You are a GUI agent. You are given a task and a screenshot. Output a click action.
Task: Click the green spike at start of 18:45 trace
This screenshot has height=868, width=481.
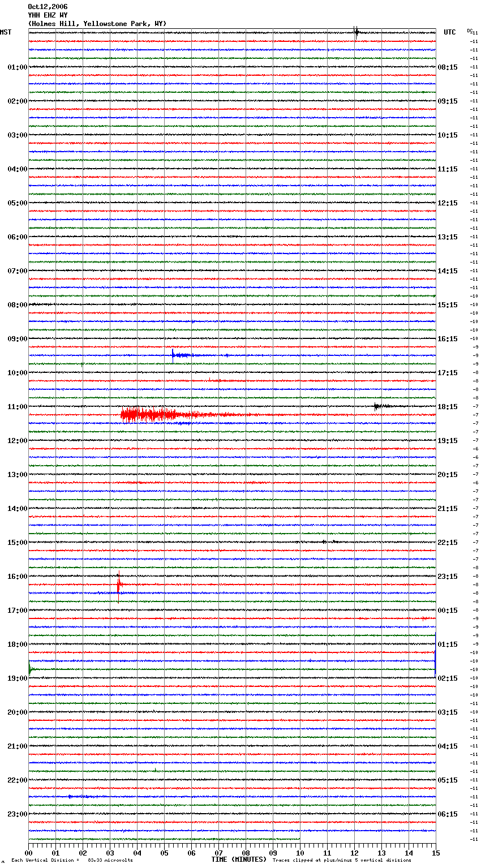coord(30,671)
